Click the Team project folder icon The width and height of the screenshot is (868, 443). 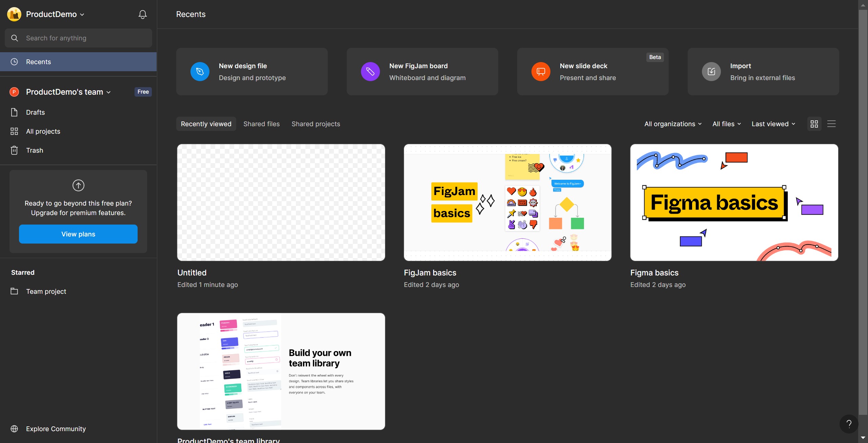pos(14,291)
